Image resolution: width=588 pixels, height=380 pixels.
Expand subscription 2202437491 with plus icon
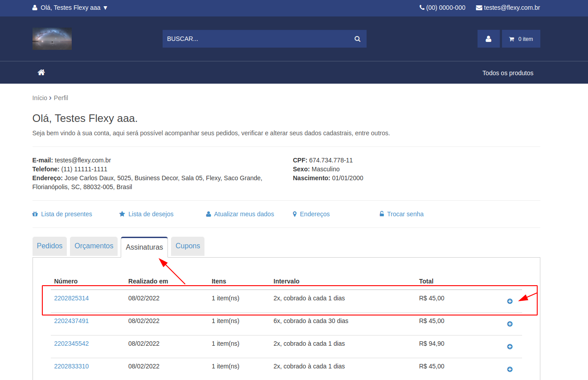pyautogui.click(x=510, y=324)
